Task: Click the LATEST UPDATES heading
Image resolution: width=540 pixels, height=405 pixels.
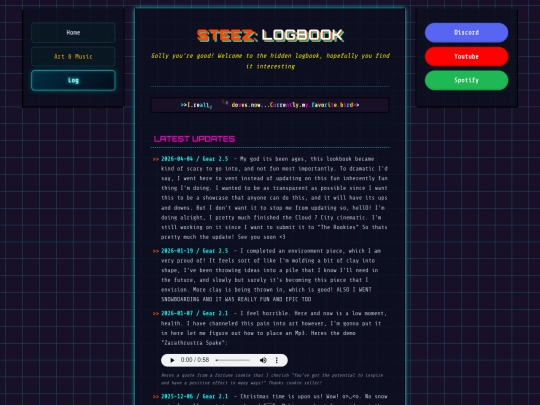Action: [194, 139]
